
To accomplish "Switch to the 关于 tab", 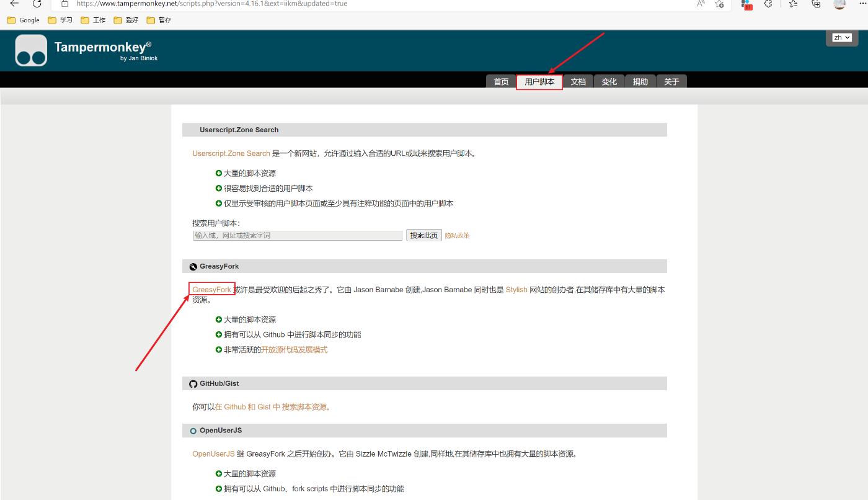I will pyautogui.click(x=671, y=82).
